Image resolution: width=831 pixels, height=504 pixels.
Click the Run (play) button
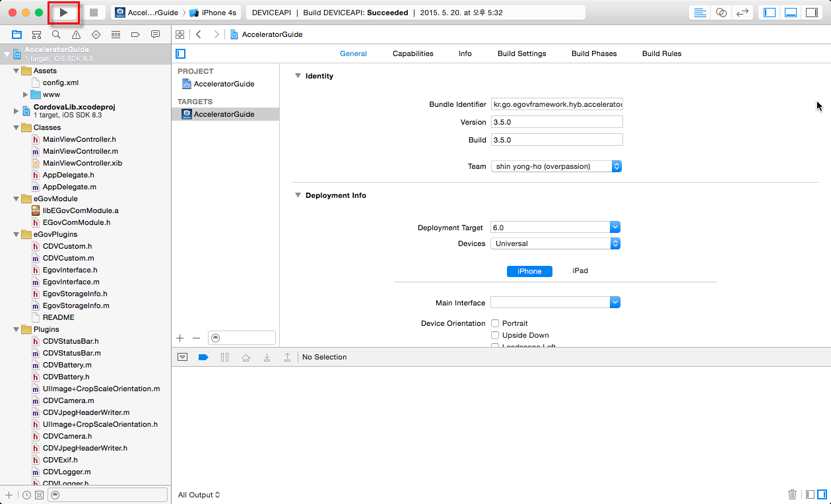pos(64,13)
